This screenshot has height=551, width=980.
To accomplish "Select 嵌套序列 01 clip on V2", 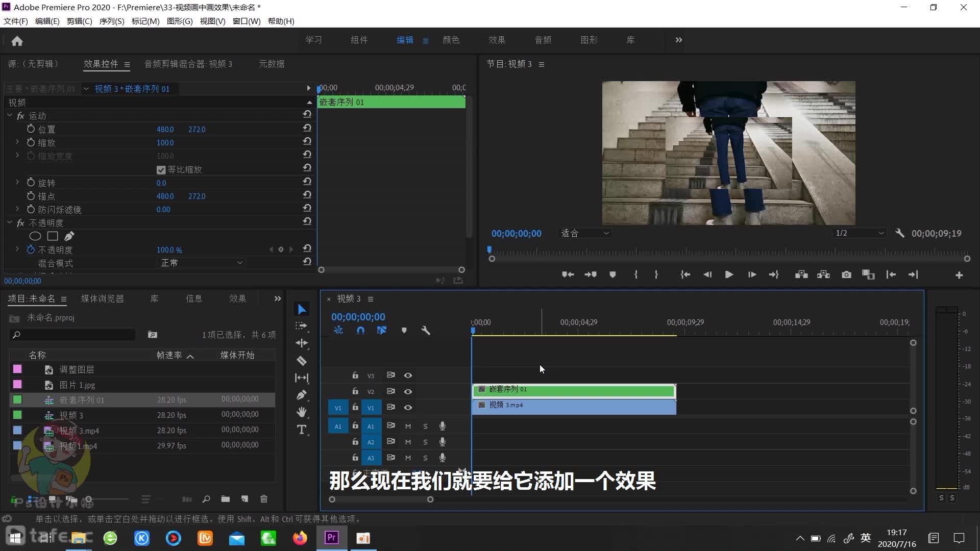I will (x=574, y=391).
